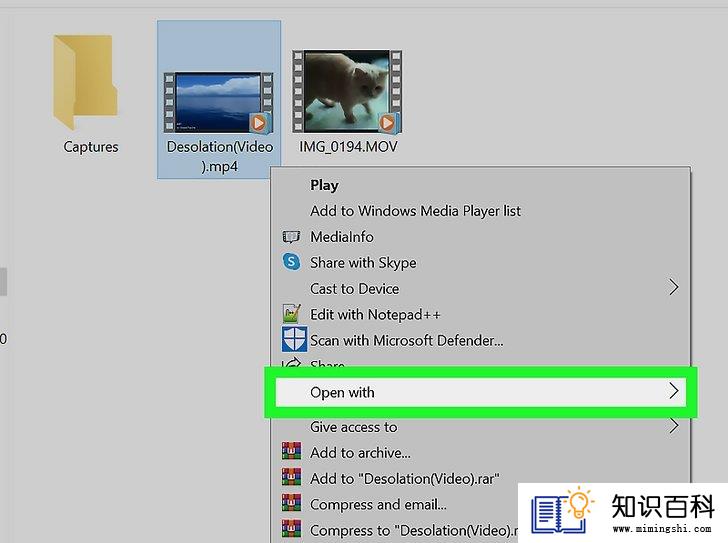Click the Desolation(Video).mp4 file name
This screenshot has width=728, height=543.
tap(219, 156)
